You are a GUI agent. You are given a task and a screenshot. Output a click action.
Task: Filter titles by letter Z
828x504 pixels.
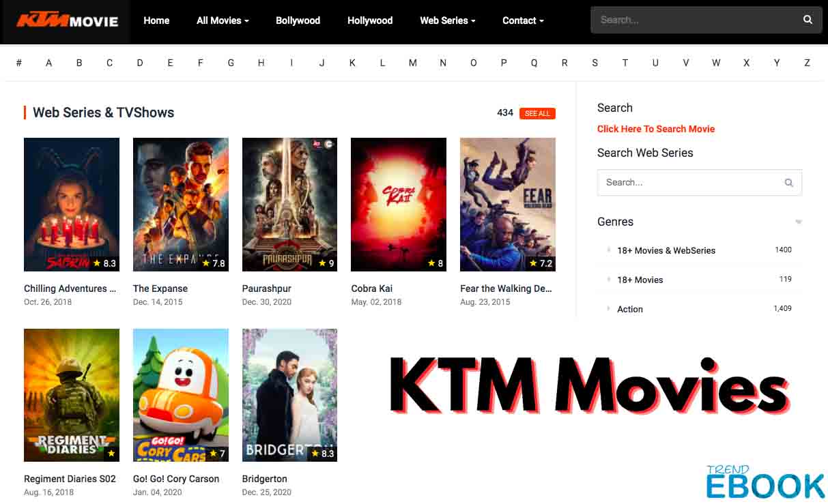click(x=807, y=63)
